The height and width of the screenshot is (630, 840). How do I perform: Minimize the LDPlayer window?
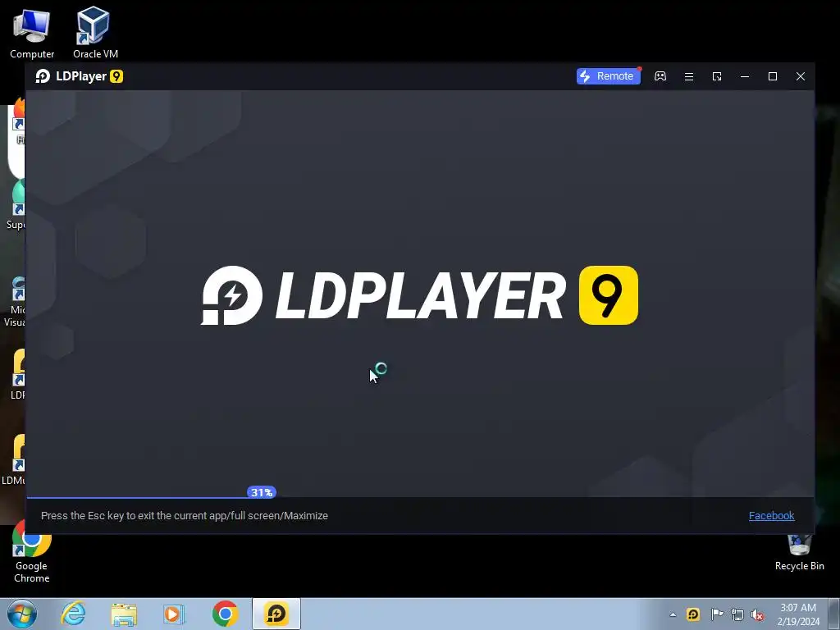tap(745, 76)
